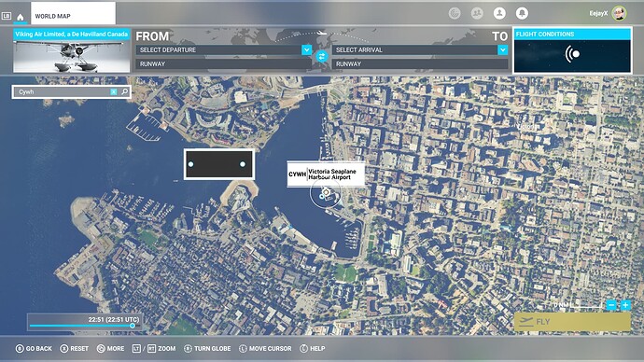Select the Viking Air aircraft thumbnail
This screenshot has width=644, height=362.
pyautogui.click(x=72, y=51)
